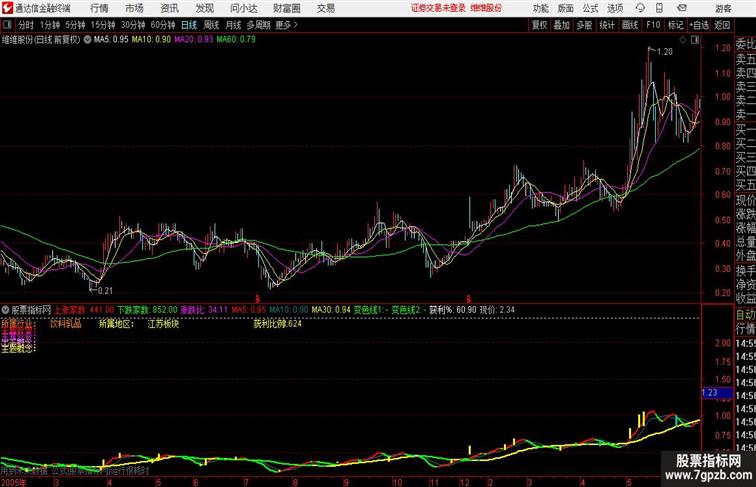Click the 多股 toolbar button
The image size is (756, 487).
tap(584, 25)
